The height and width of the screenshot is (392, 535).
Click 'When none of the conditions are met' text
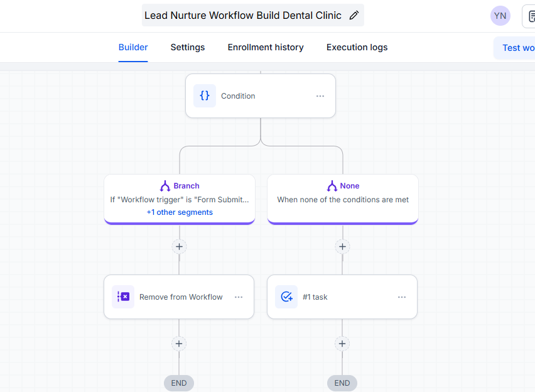[343, 199]
